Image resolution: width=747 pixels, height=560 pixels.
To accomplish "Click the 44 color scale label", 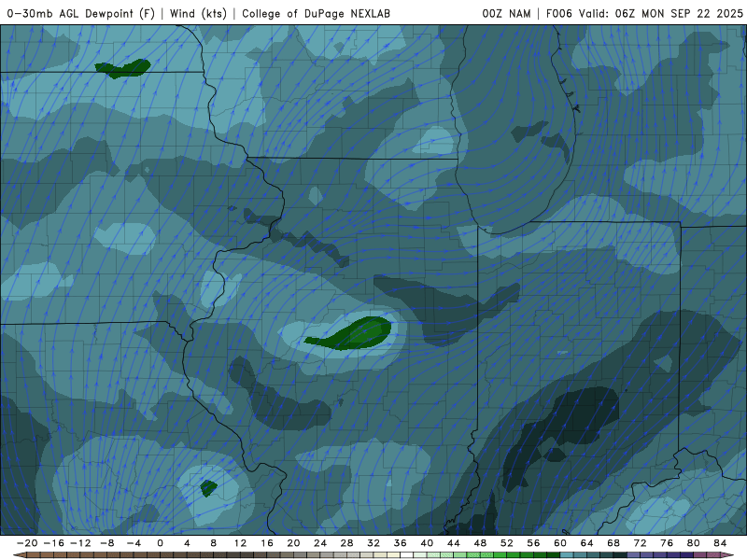I will 454,543.
